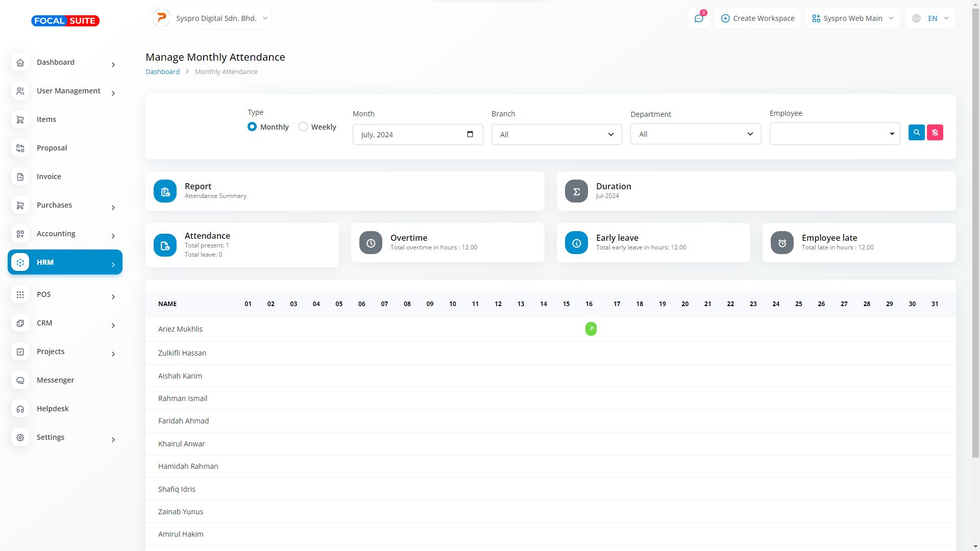Click the blue search filter icon
Viewport: 980px width, 551px height.
(916, 133)
